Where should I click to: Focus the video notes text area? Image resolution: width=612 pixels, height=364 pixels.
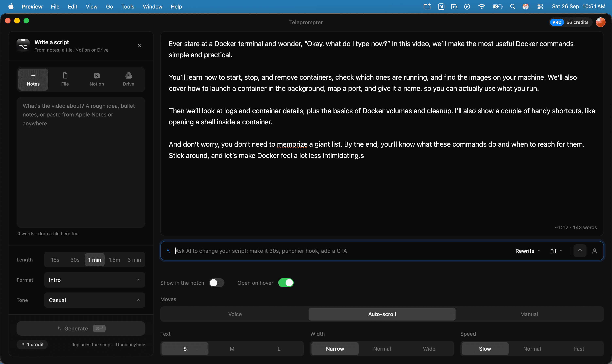[81, 162]
